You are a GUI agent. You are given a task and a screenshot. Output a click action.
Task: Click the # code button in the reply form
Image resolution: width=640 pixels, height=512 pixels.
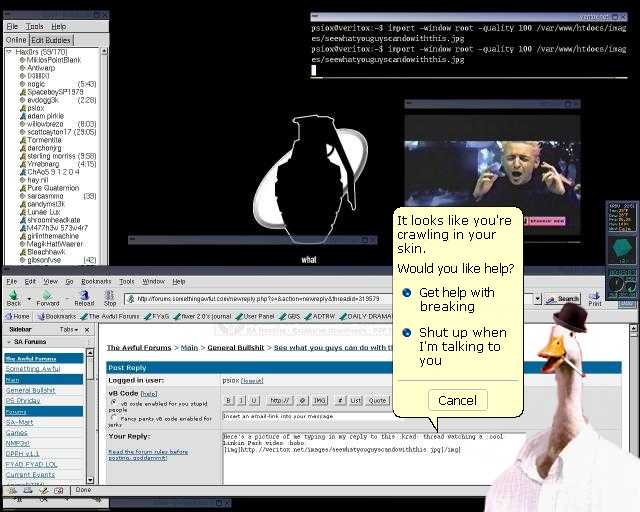[340, 401]
